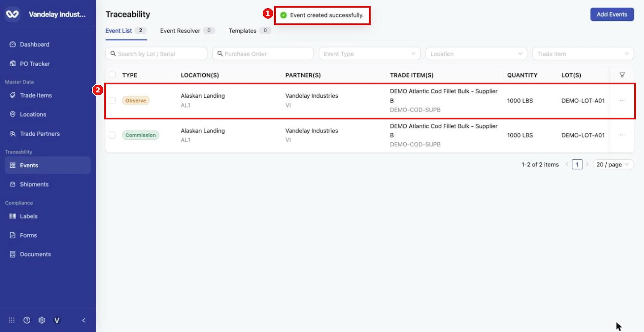Switch to the Event List tab
The height and width of the screenshot is (332, 644).
pos(126,31)
